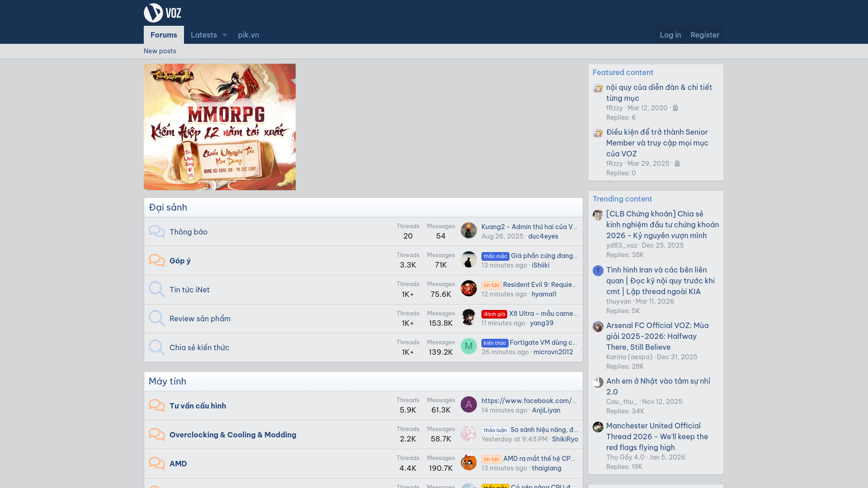Open 'nội quy của diễn đàn' featured thread

[x=659, y=93]
